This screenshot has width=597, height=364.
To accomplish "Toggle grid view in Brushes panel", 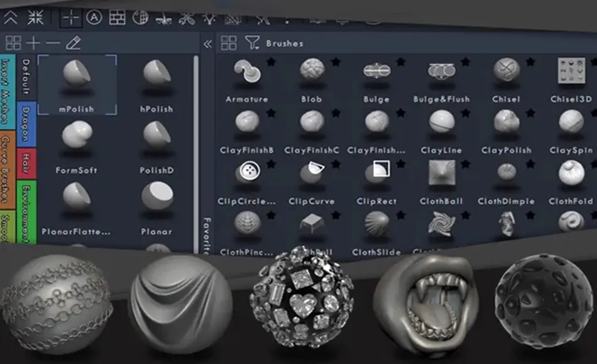I will [x=229, y=43].
